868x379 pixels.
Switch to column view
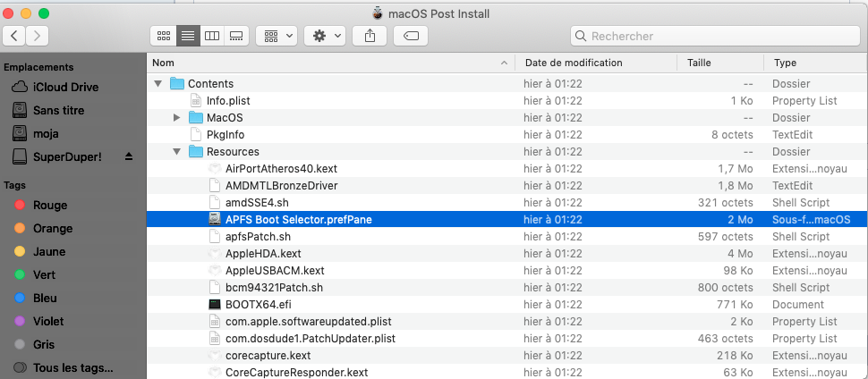pyautogui.click(x=212, y=36)
